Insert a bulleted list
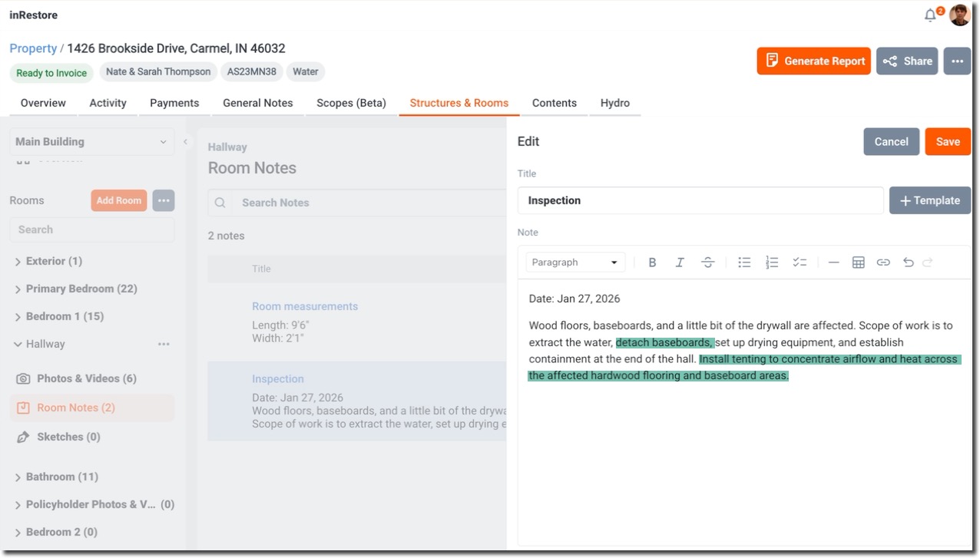The image size is (980, 558). (x=744, y=262)
